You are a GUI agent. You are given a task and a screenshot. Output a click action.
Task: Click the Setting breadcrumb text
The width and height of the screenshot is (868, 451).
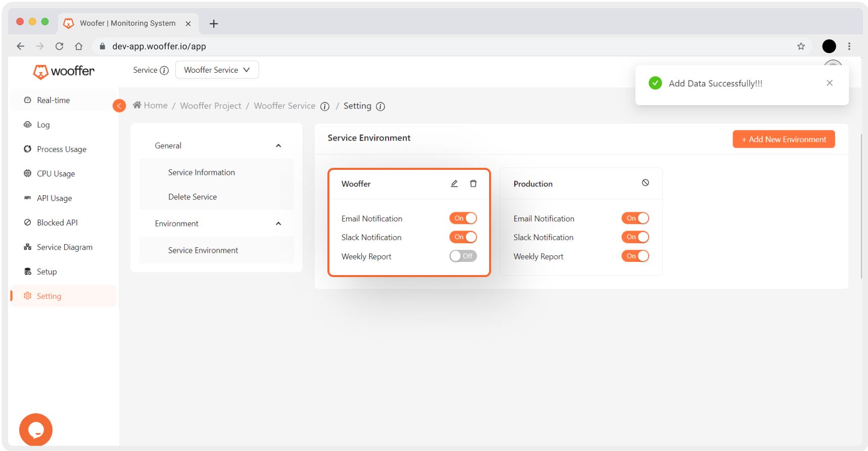tap(357, 106)
